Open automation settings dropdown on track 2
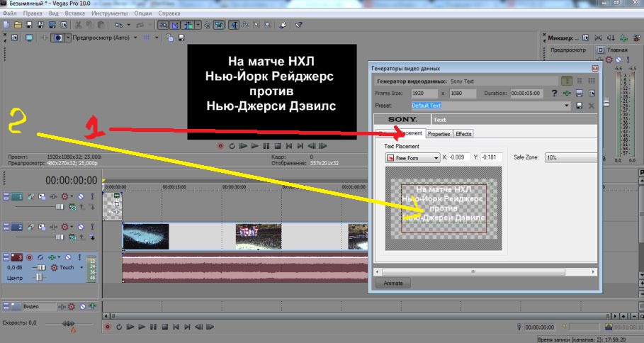This screenshot has height=343, width=644. click(x=72, y=227)
